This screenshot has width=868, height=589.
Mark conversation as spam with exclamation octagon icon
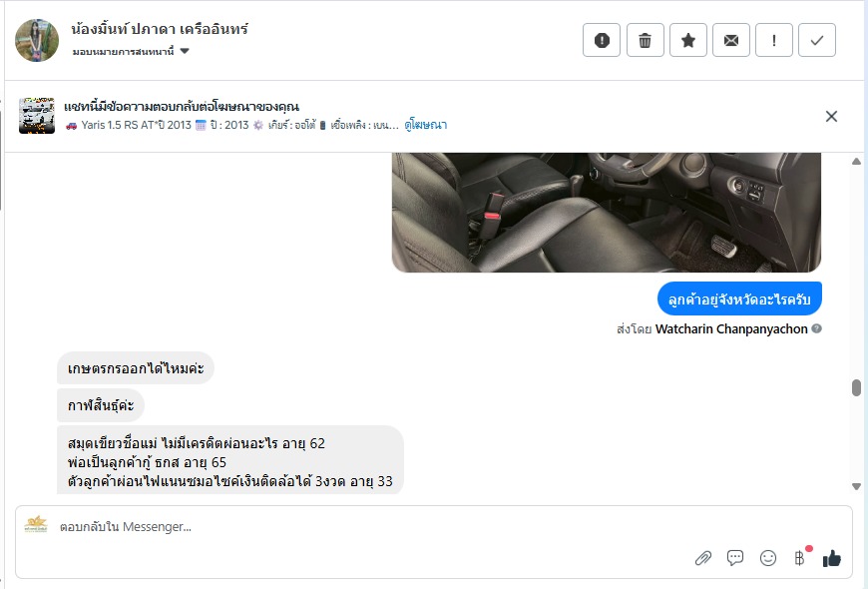(x=602, y=40)
